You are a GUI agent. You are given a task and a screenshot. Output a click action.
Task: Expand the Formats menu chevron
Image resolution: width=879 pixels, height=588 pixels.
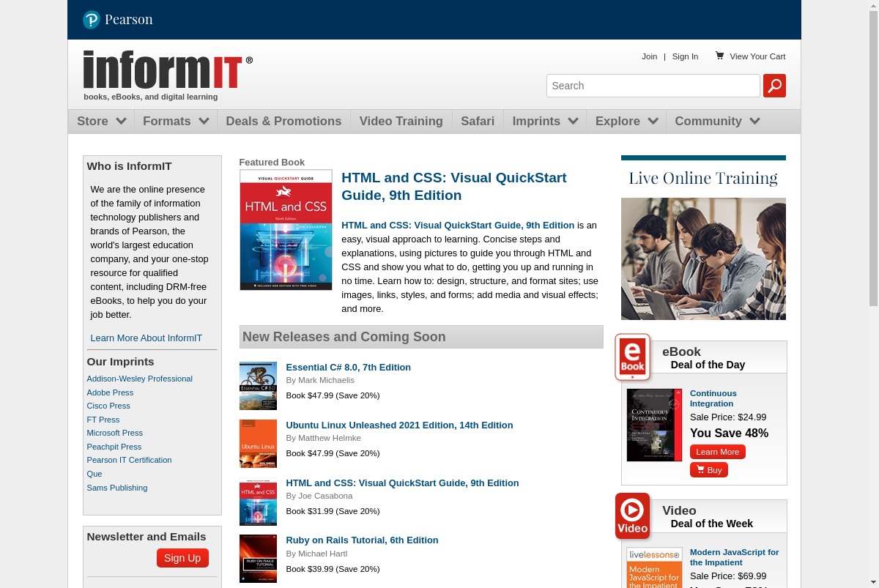point(204,121)
